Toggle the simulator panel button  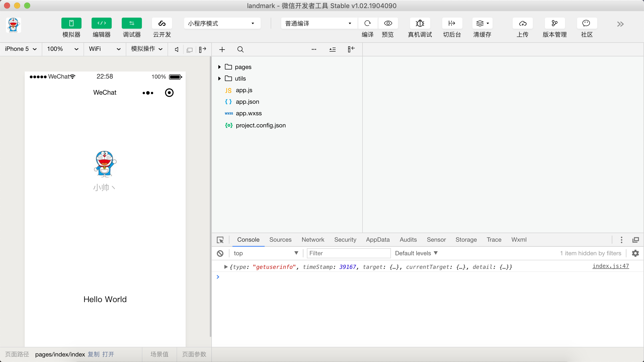tap(71, 23)
